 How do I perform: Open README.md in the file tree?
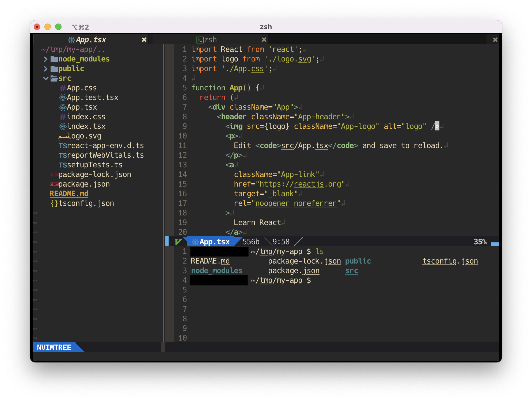[x=69, y=194]
